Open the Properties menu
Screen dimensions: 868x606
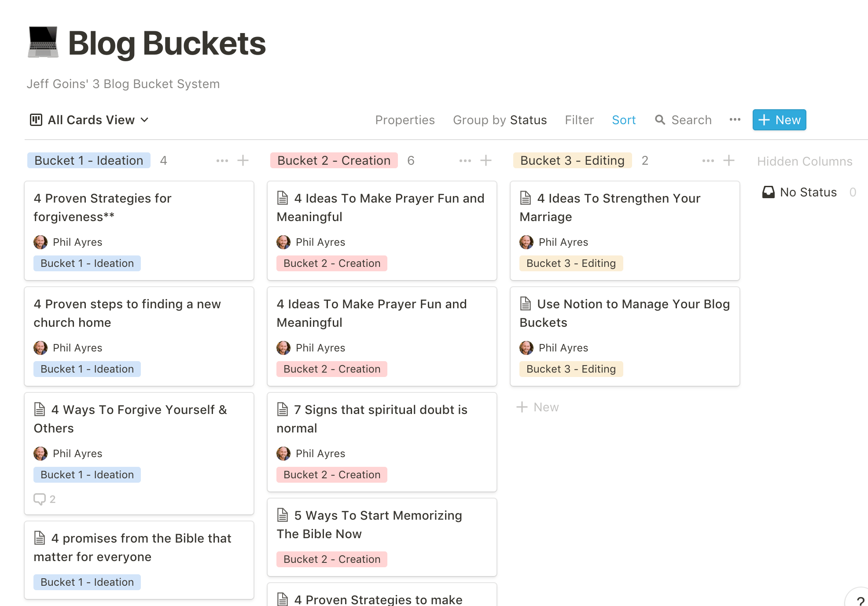[x=405, y=120]
